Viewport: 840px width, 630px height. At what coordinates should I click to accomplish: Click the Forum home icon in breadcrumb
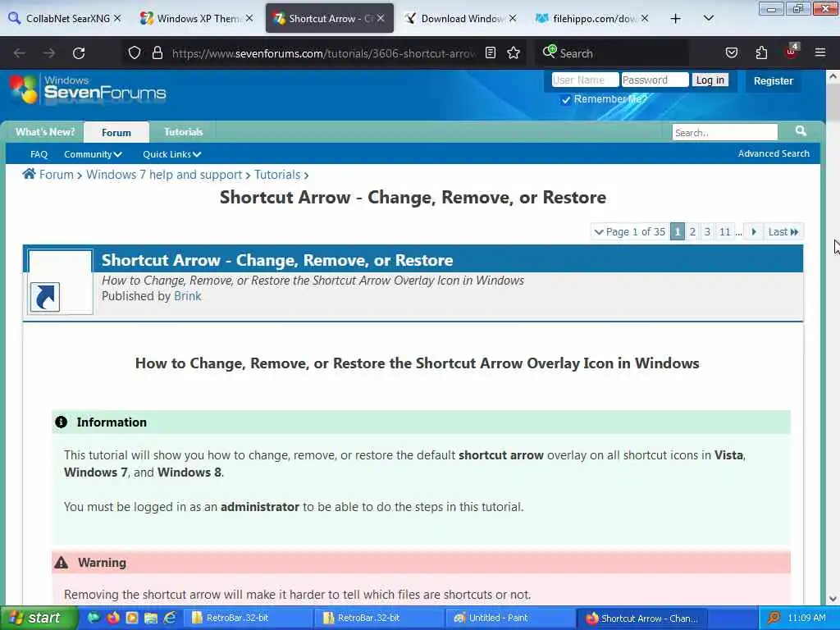29,174
